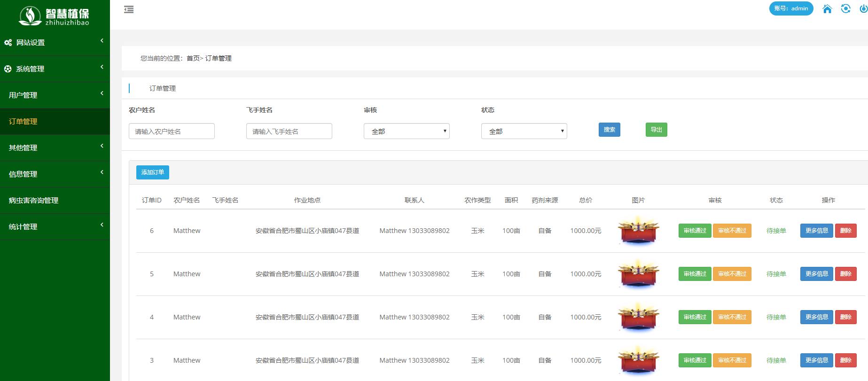
Task: Open the image thumbnail for order 6
Action: click(x=638, y=231)
